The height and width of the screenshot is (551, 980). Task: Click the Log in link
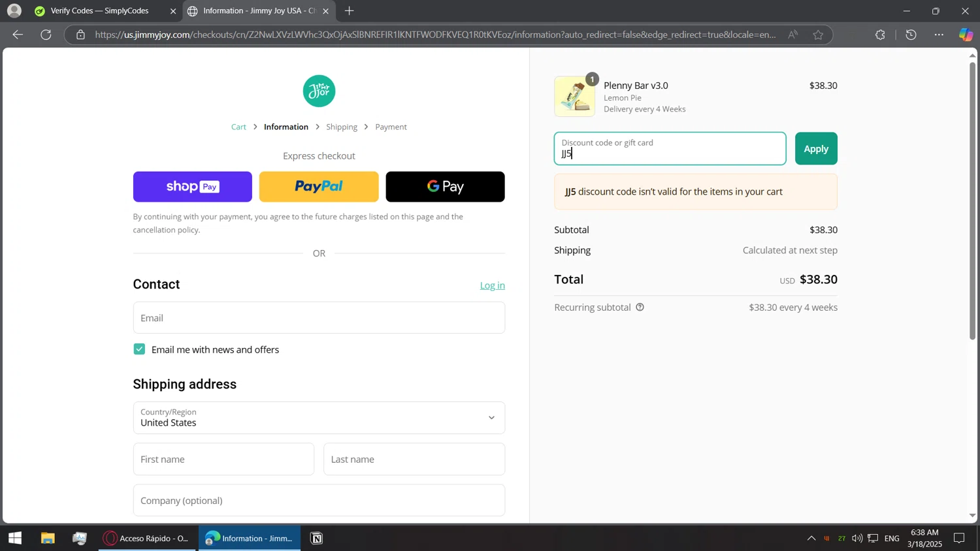[x=493, y=285]
